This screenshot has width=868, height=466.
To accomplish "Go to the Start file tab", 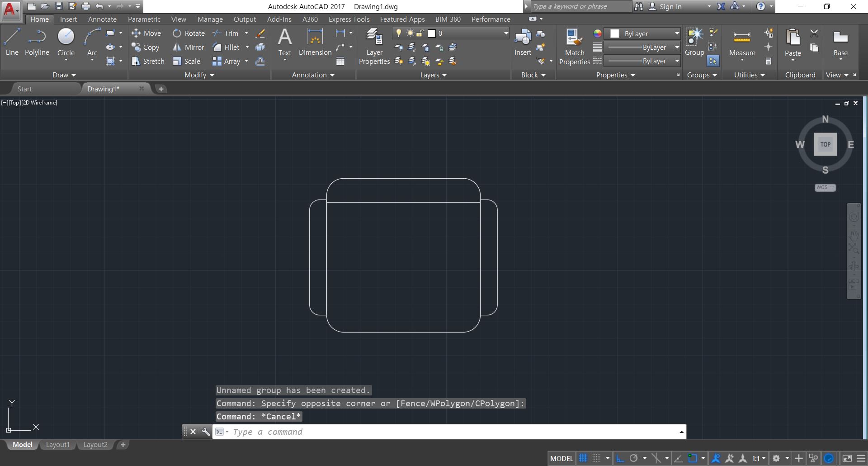I will [25, 89].
